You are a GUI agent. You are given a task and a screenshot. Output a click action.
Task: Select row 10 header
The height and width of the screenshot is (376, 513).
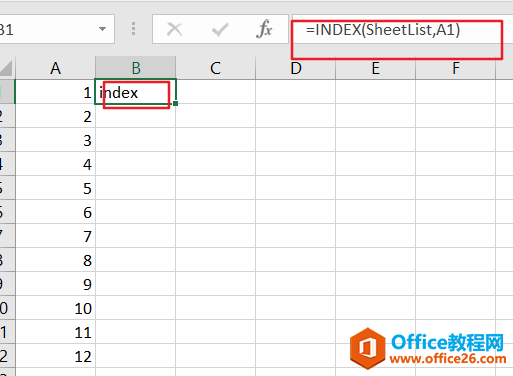[7, 308]
